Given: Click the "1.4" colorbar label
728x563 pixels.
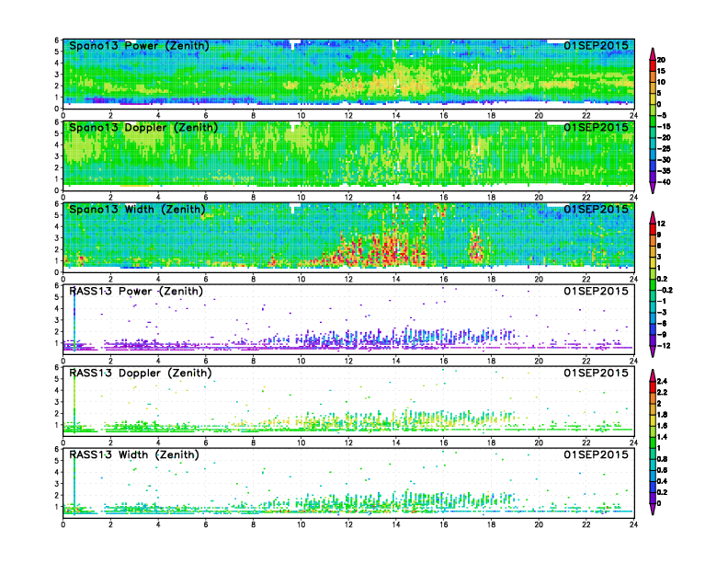Looking at the screenshot, I should coord(662,437).
